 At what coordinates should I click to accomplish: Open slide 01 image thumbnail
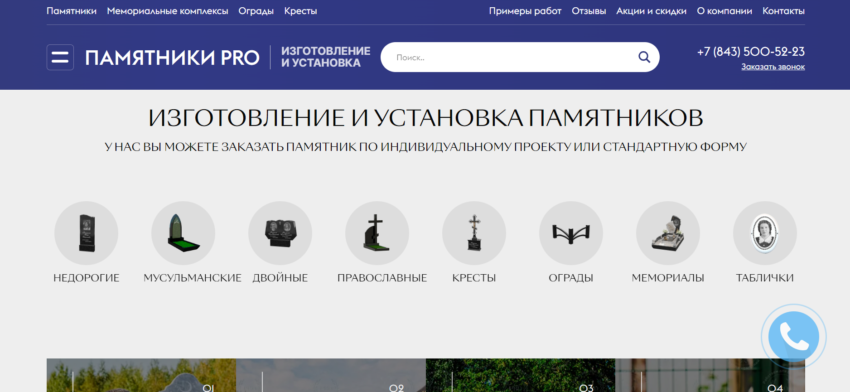(x=141, y=375)
